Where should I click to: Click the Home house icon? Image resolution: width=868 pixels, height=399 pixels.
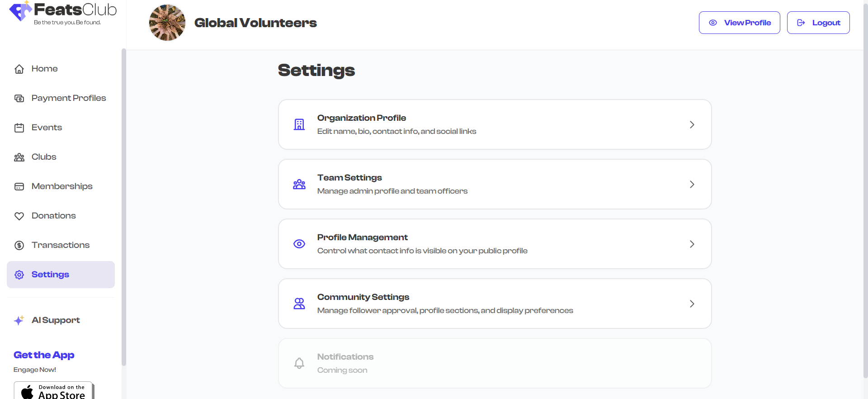coord(19,69)
